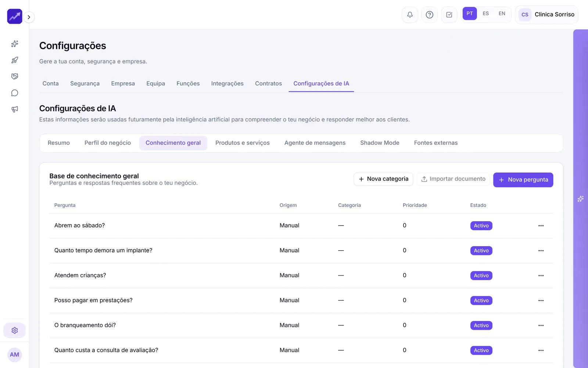Go to the Conta tab

51,84
